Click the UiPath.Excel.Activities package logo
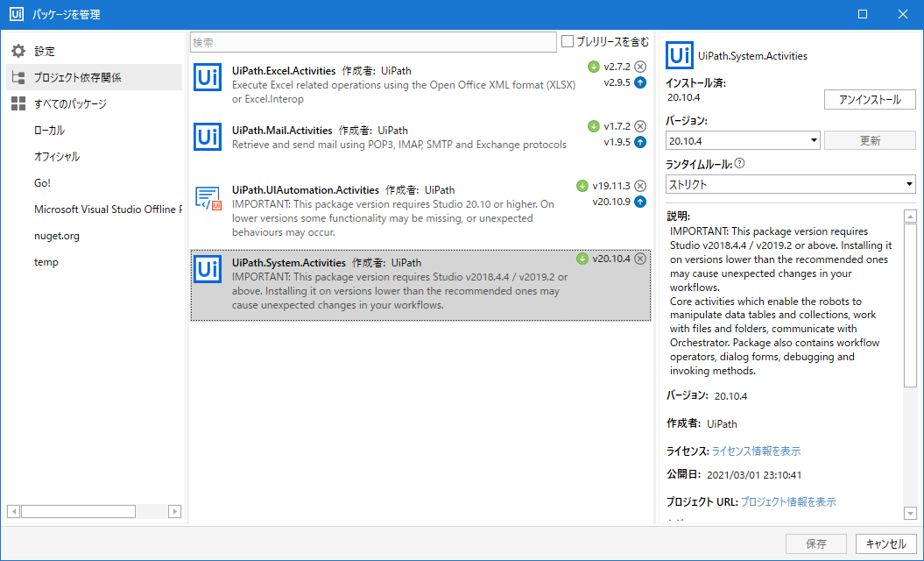 click(208, 77)
